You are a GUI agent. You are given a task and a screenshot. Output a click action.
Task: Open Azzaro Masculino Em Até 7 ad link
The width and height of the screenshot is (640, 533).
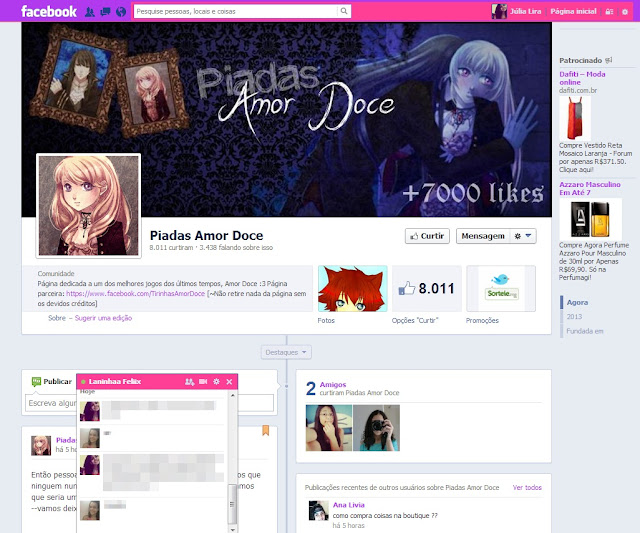point(590,189)
